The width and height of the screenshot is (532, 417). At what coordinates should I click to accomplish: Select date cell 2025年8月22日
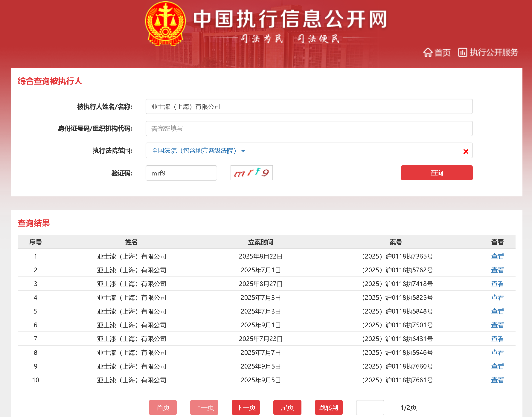point(261,256)
